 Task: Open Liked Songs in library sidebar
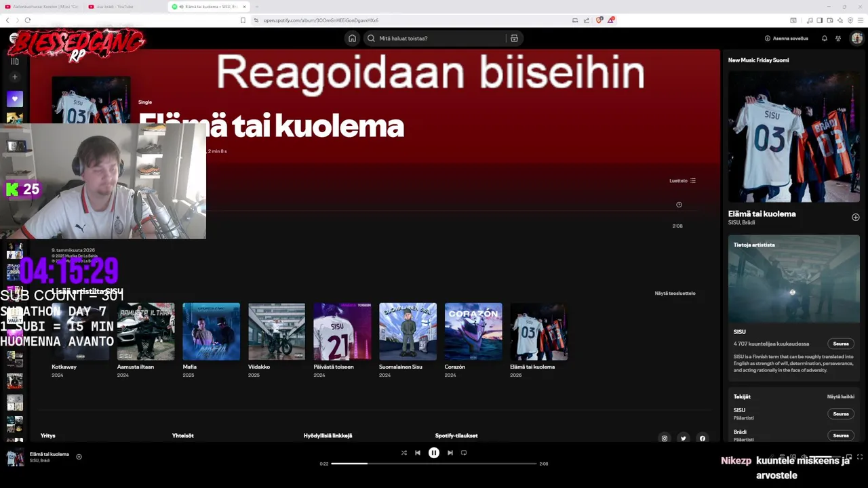pyautogui.click(x=14, y=99)
